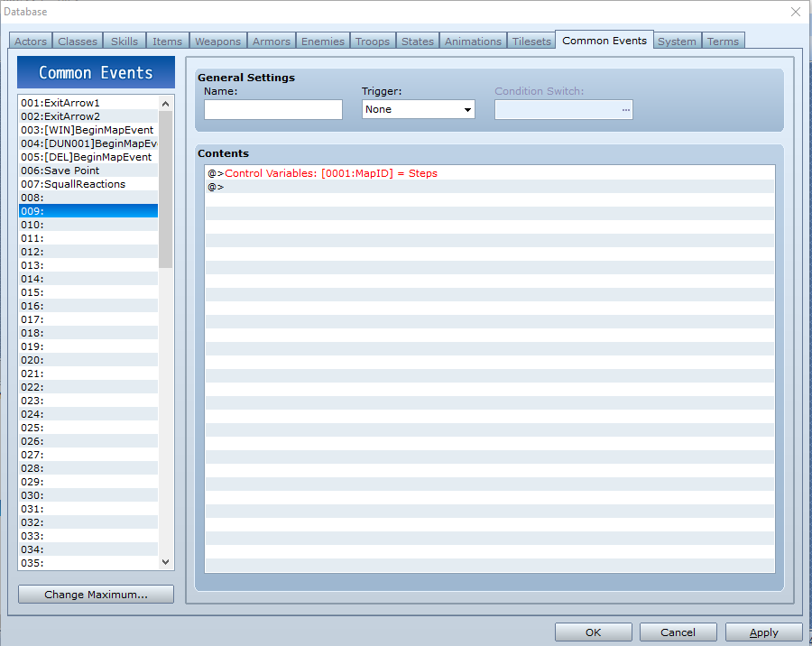Click the Cancel button
The image size is (812, 646).
(x=678, y=632)
